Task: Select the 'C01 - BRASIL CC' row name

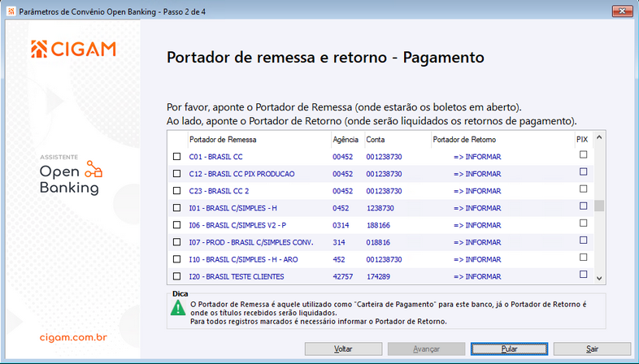Action: point(215,157)
